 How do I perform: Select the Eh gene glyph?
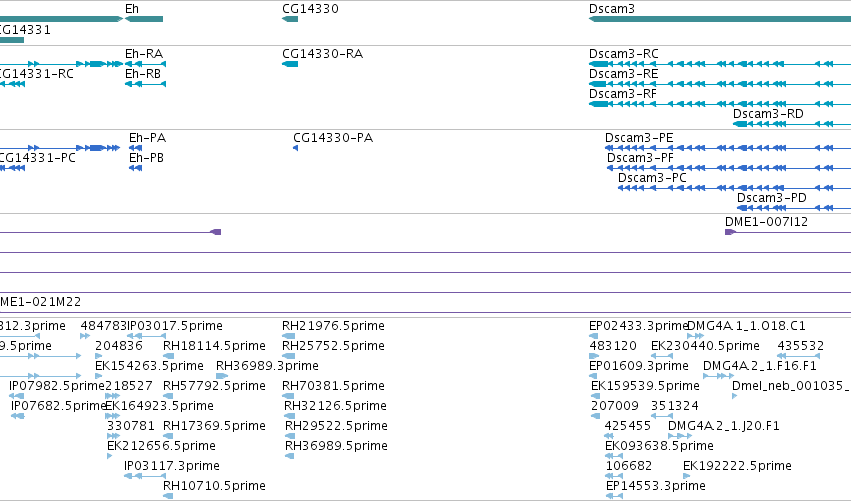point(144,19)
